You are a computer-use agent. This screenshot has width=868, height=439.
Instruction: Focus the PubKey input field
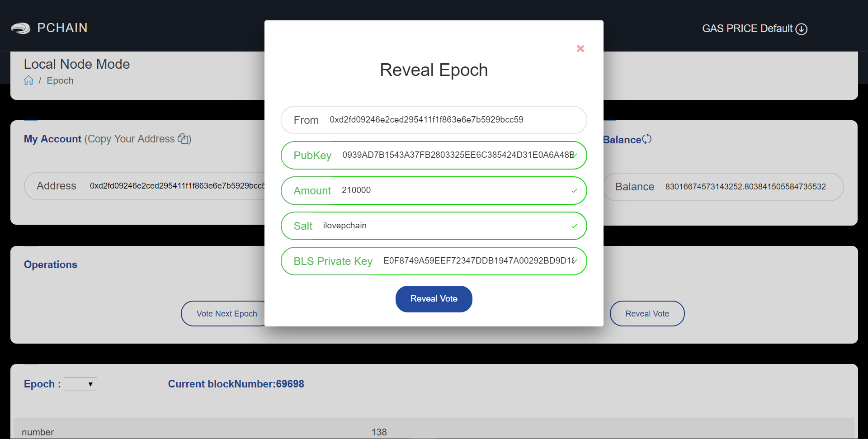[x=434, y=156]
